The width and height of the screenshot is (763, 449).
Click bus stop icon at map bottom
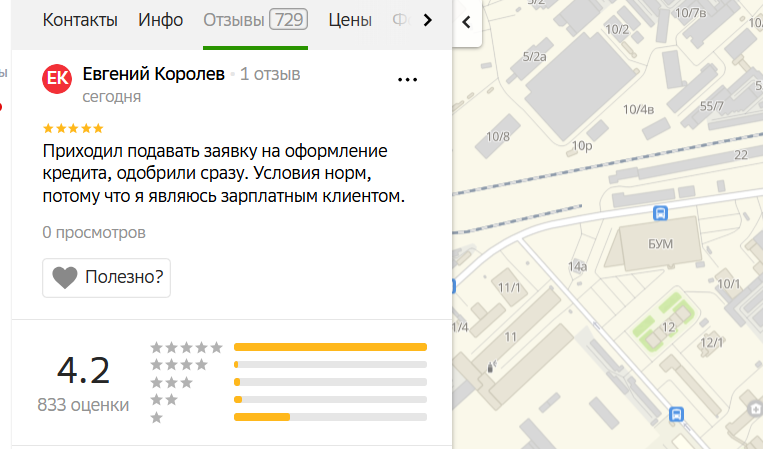(676, 414)
